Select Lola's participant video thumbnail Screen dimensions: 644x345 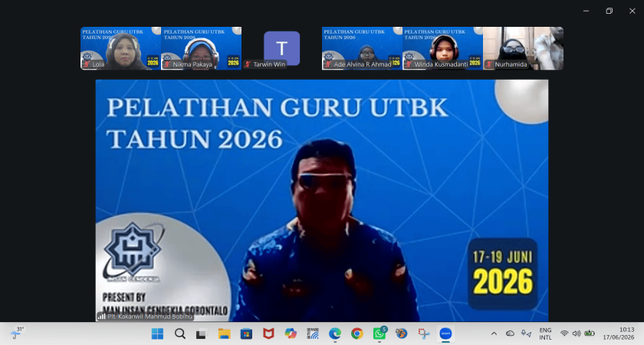click(x=121, y=48)
